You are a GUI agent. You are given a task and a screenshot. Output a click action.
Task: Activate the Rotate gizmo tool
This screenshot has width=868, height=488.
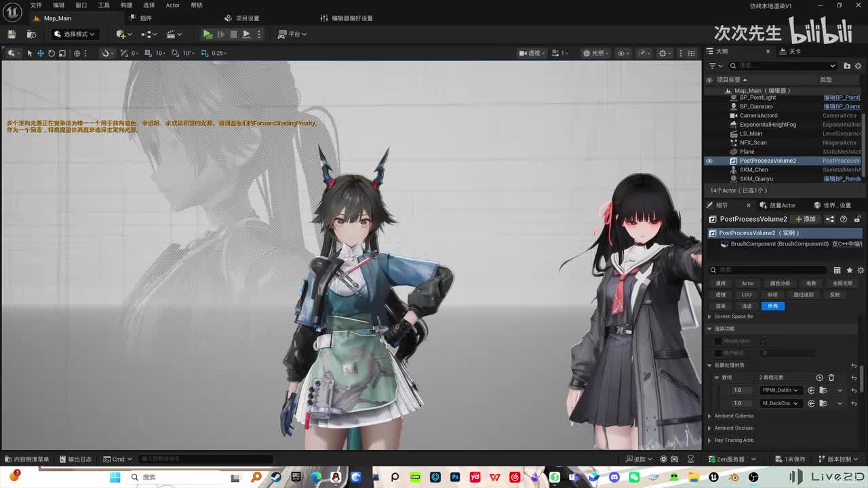tap(52, 53)
